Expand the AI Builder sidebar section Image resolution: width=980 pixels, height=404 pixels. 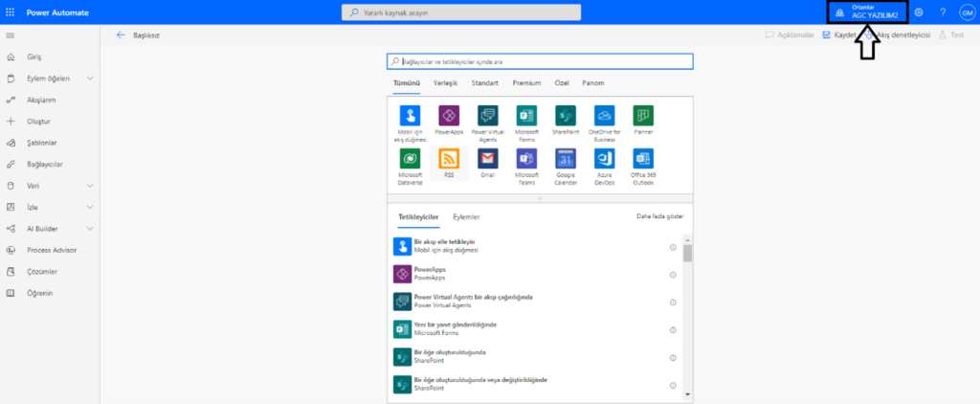(90, 229)
